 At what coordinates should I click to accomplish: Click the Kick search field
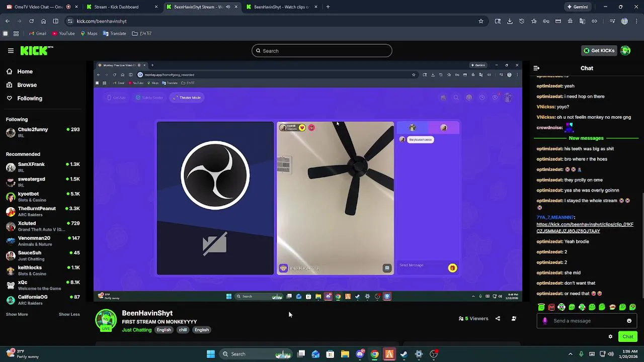point(322,51)
